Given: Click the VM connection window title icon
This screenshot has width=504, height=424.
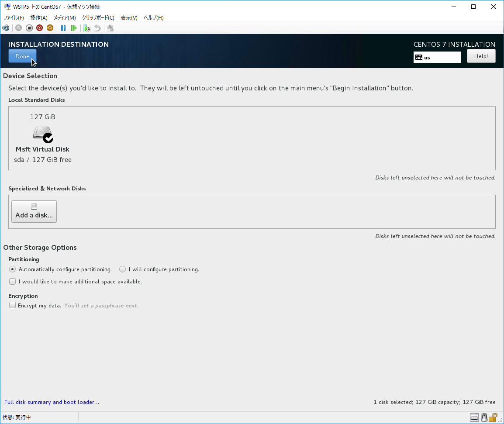Looking at the screenshot, I should [7, 7].
